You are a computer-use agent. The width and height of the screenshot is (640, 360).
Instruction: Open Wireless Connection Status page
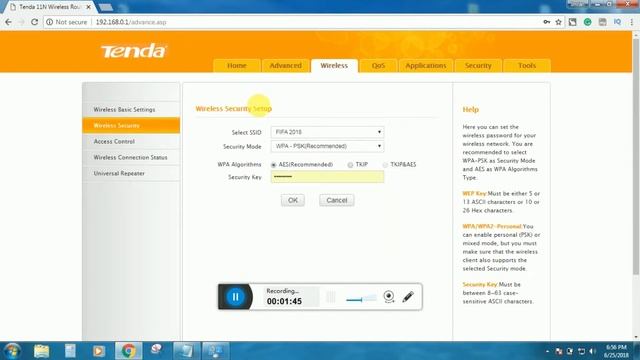[131, 157]
